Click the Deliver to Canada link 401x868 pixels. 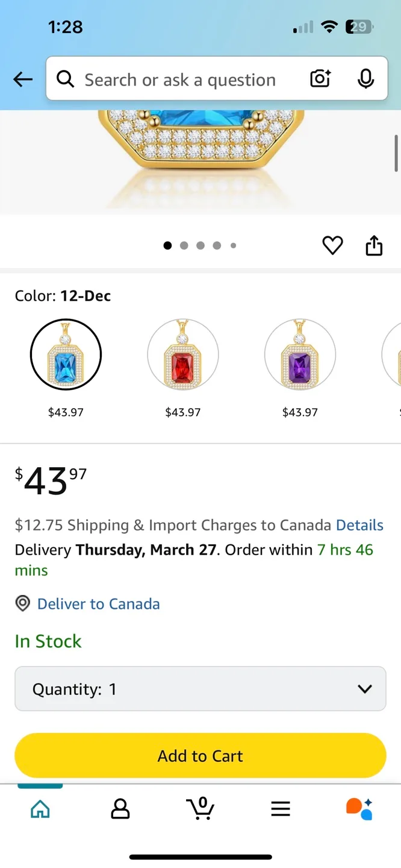point(98,603)
